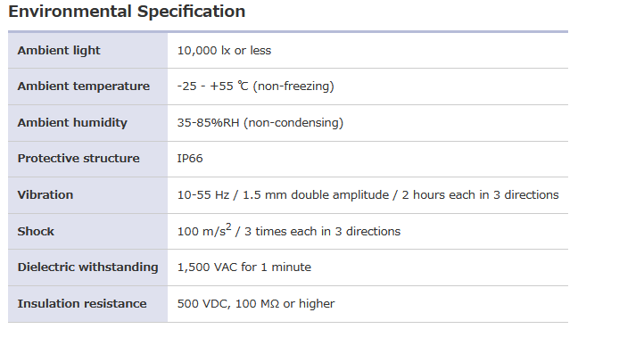The image size is (644, 362).
Task: Select the Protective structure label
Action: coord(78,159)
